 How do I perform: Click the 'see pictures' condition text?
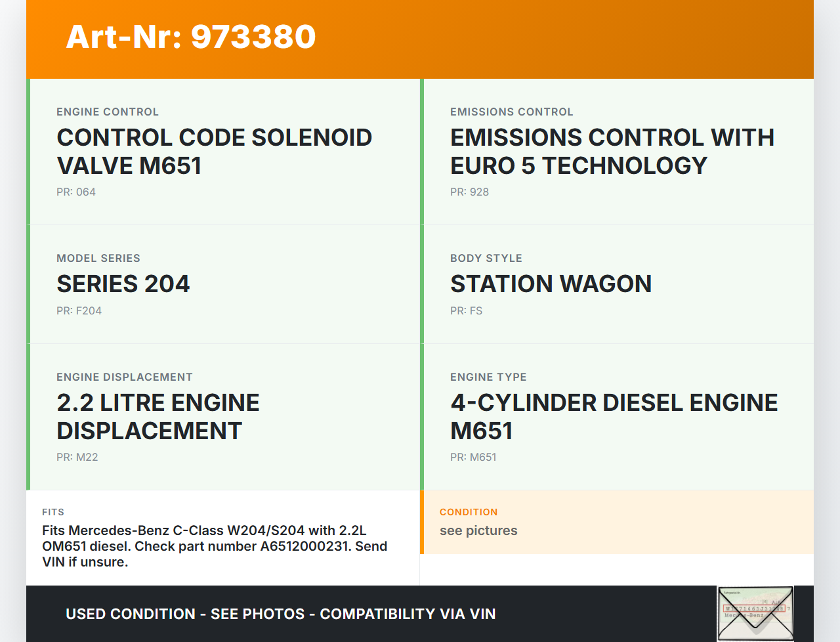point(478,531)
